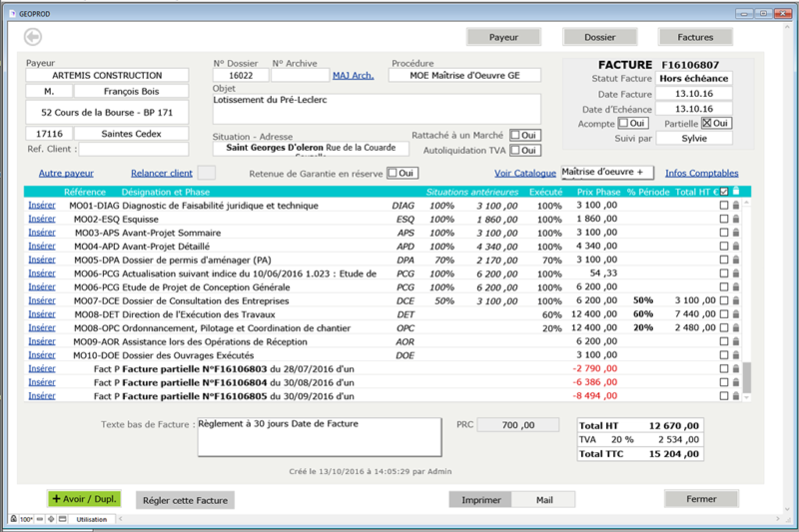Click the lock icon on the MO08-DET row

point(737,314)
